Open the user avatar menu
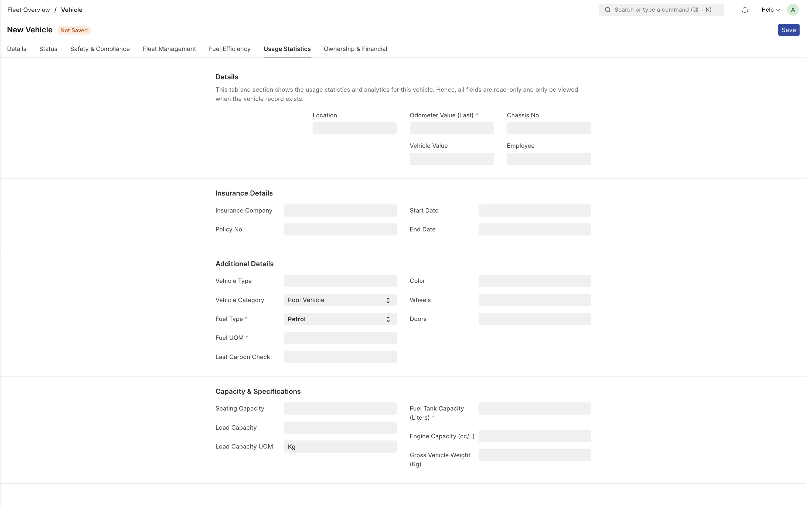 [x=793, y=9]
